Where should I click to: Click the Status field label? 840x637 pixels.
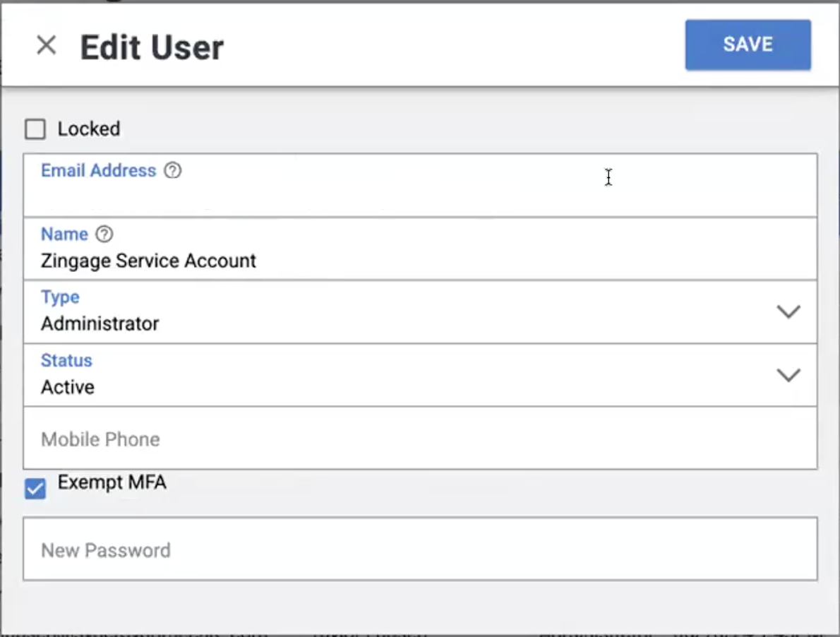(66, 361)
